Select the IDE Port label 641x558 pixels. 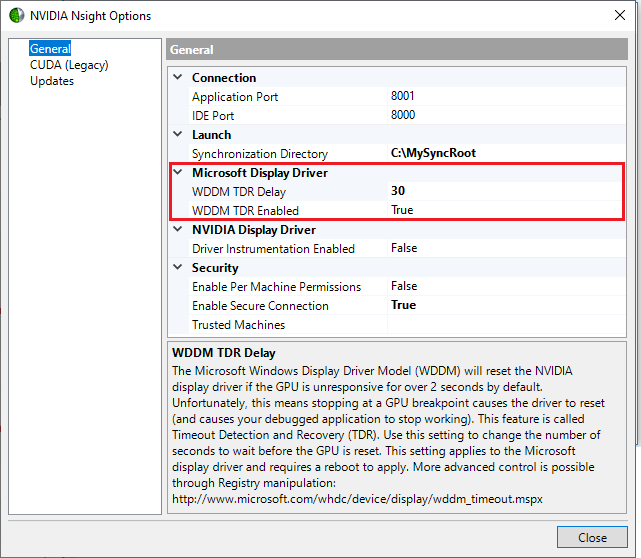tap(213, 116)
